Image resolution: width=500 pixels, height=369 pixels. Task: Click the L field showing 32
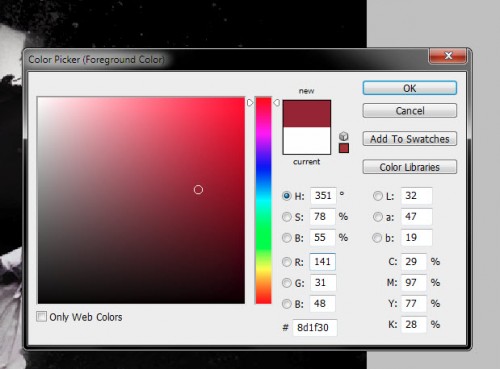tap(417, 196)
